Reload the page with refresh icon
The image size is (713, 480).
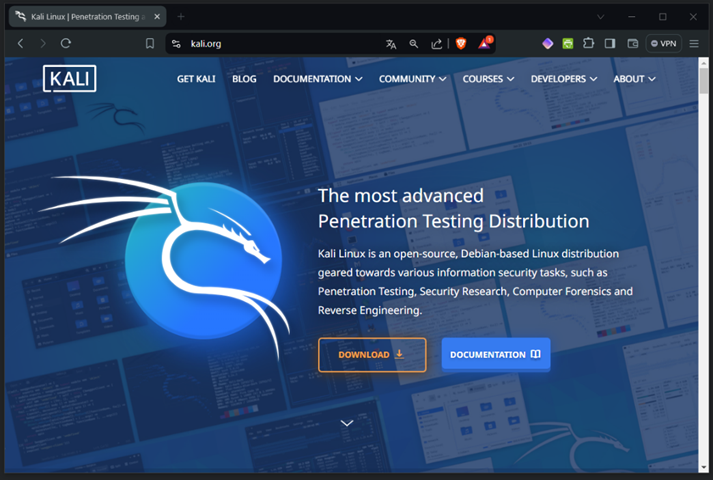(x=66, y=44)
